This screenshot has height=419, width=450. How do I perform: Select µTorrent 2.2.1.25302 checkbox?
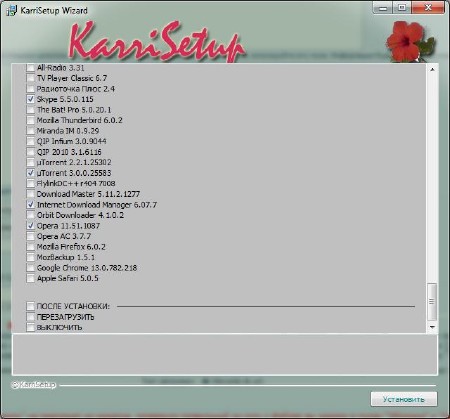pyautogui.click(x=30, y=162)
